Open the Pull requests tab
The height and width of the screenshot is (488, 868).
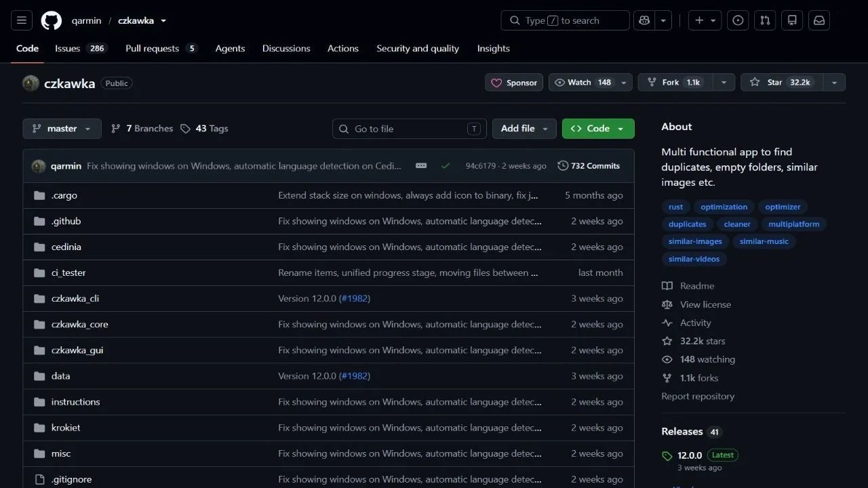pyautogui.click(x=161, y=49)
